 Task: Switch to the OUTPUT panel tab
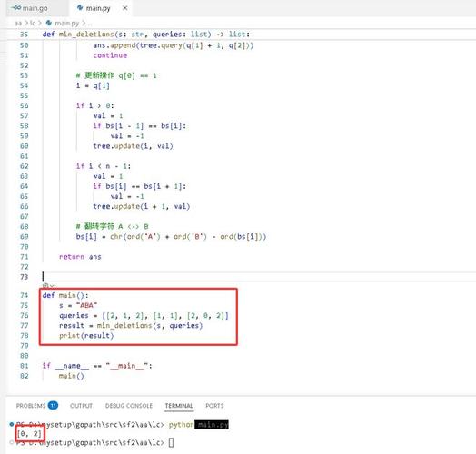[x=81, y=406]
